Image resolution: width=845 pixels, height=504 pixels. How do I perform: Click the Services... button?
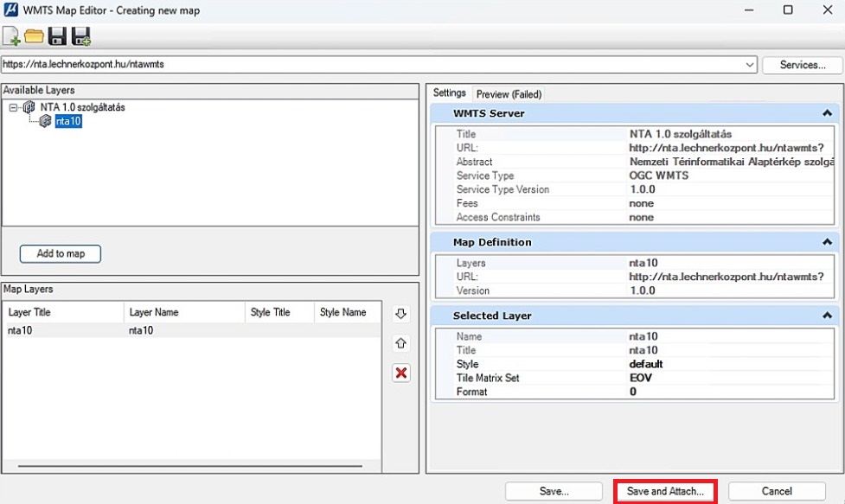pos(803,65)
